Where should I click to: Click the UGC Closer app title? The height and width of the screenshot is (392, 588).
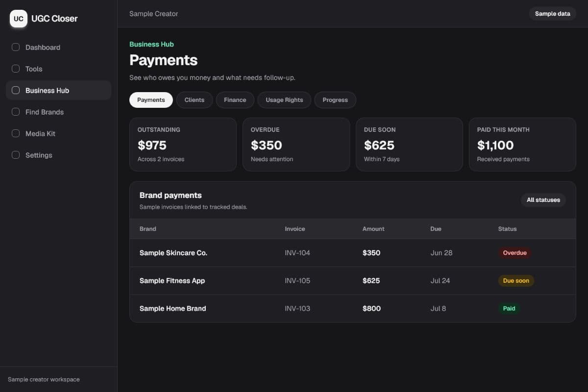point(54,19)
